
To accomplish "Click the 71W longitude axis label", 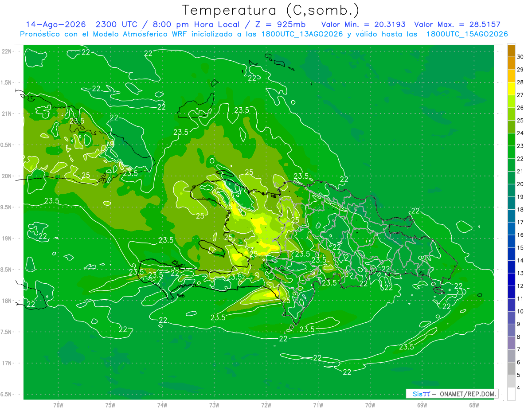I will 318,405.
